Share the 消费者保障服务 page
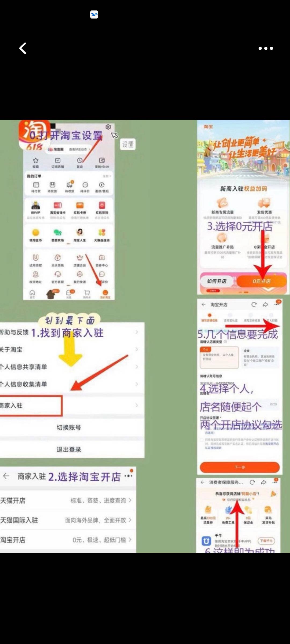 coord(263,482)
